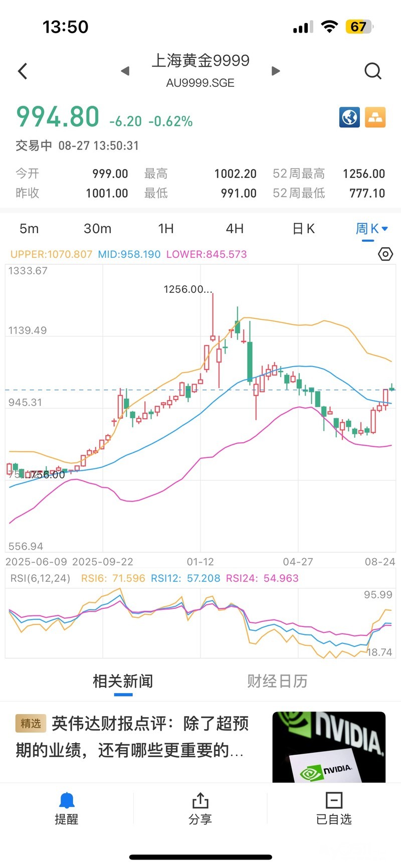Tap the back arrow icon
The height and width of the screenshot is (868, 401).
(x=23, y=71)
